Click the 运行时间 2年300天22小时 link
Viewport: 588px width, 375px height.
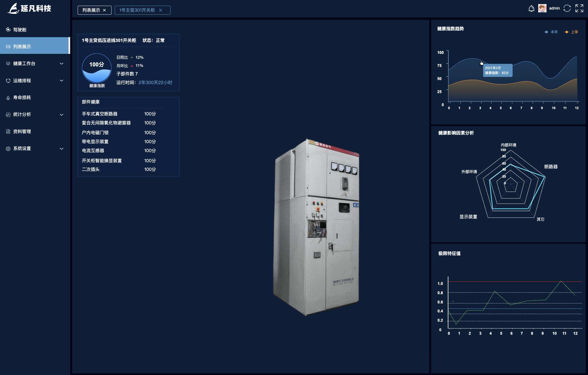pyautogui.click(x=155, y=83)
